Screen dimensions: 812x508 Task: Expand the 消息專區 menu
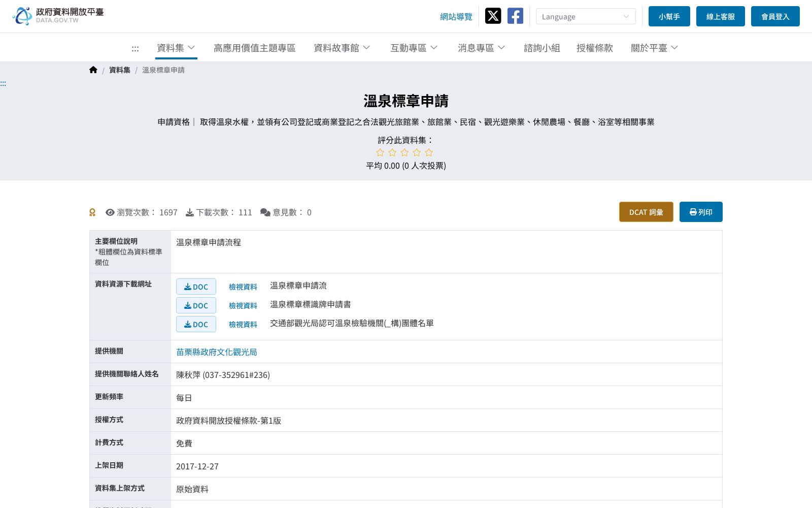[x=482, y=48]
